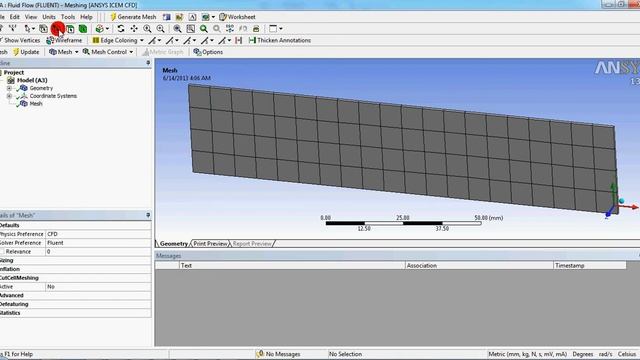
Task: Click the Association column header
Action: point(479,265)
